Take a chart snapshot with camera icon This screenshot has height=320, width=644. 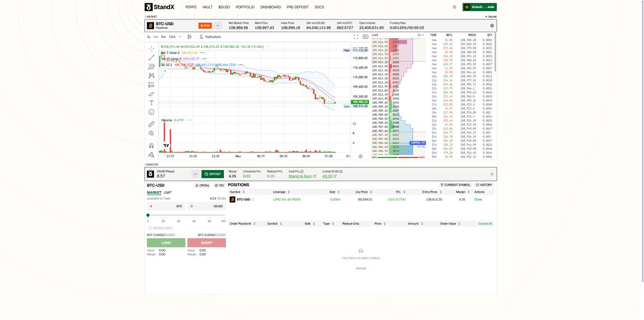click(365, 37)
